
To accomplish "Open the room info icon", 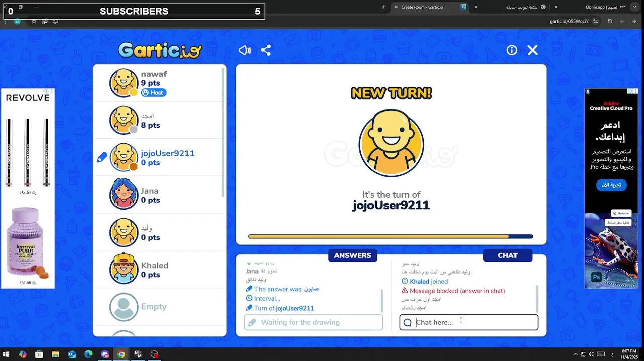I will point(511,50).
